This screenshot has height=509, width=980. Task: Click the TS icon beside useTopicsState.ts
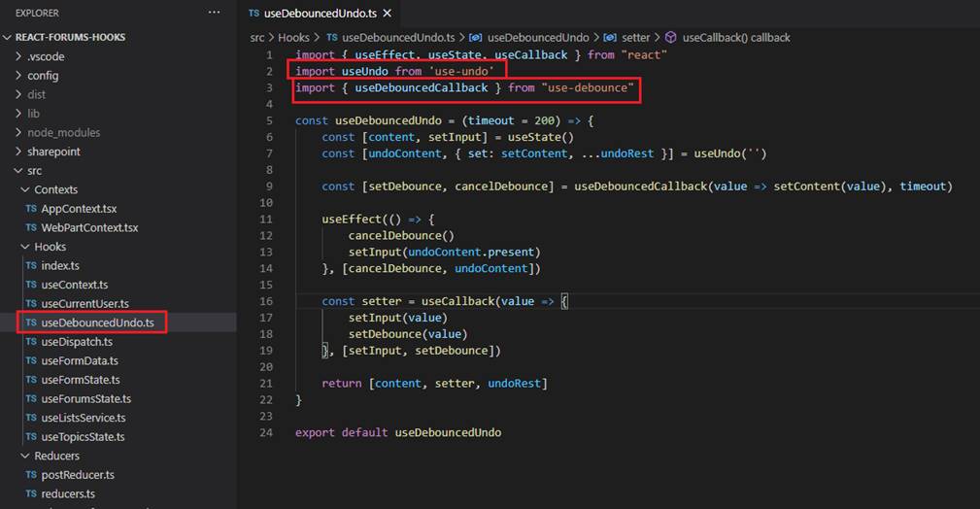(31, 437)
